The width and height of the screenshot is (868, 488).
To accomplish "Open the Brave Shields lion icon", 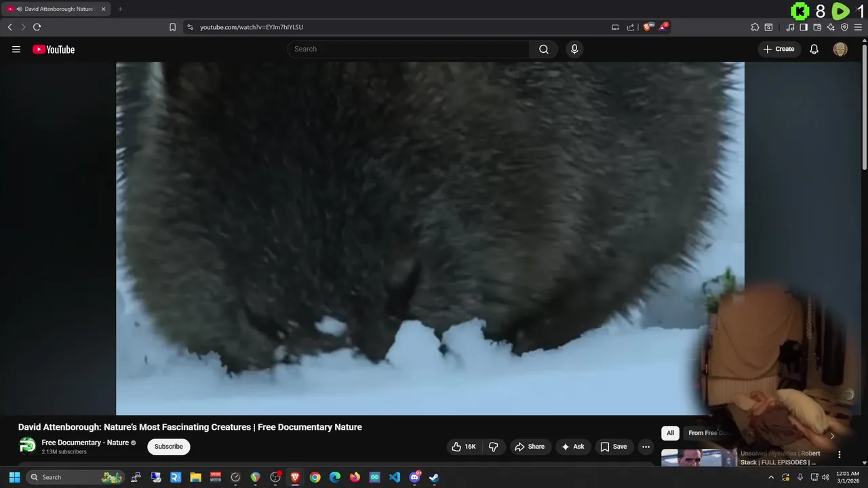I will (x=648, y=27).
